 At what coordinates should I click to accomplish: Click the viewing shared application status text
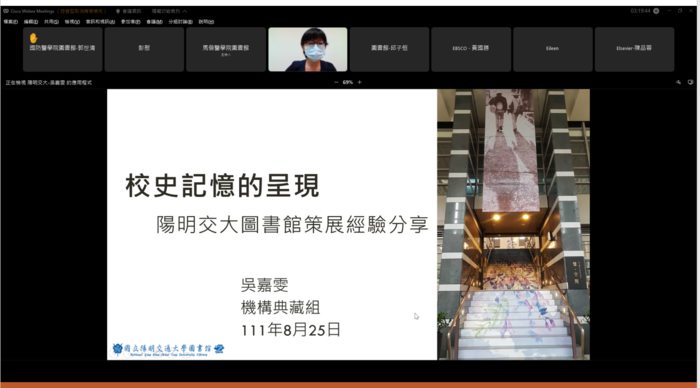(x=49, y=83)
